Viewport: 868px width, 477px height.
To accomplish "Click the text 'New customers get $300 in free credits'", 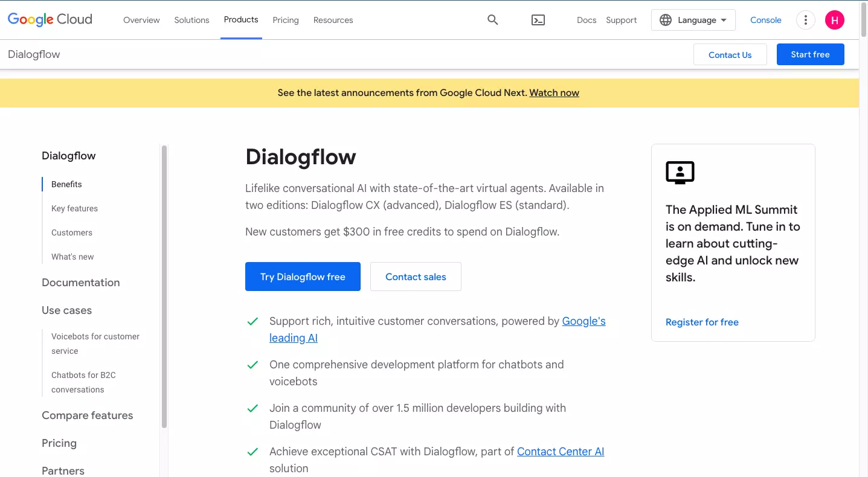I will [402, 231].
